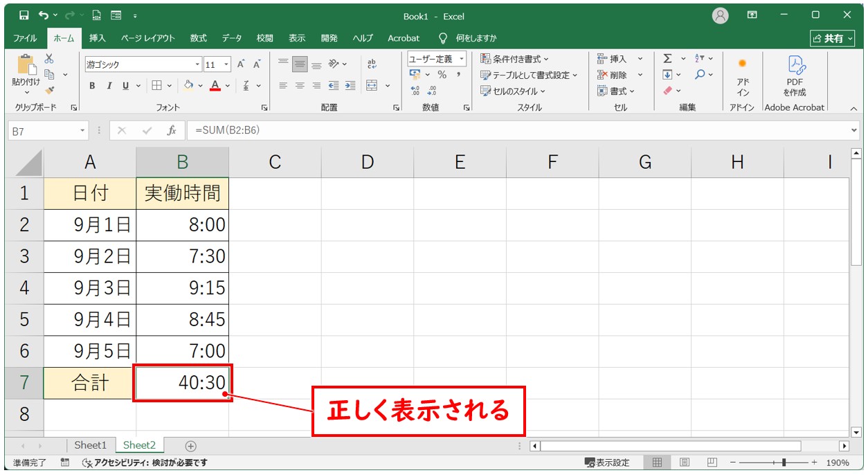Image resolution: width=868 pixels, height=475 pixels.
Task: Toggle Bottom Align vertical alignment
Action: [x=316, y=64]
